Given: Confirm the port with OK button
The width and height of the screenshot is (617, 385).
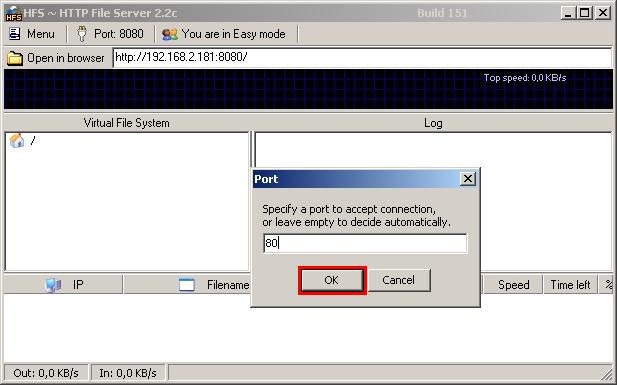Looking at the screenshot, I should [x=332, y=280].
